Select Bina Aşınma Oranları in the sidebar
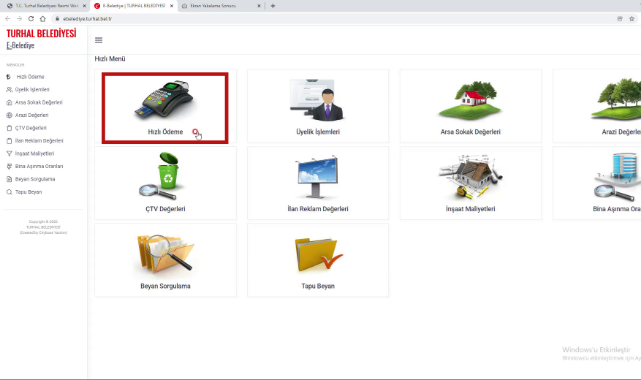Viewport: 641px width, 380px height. point(35,166)
